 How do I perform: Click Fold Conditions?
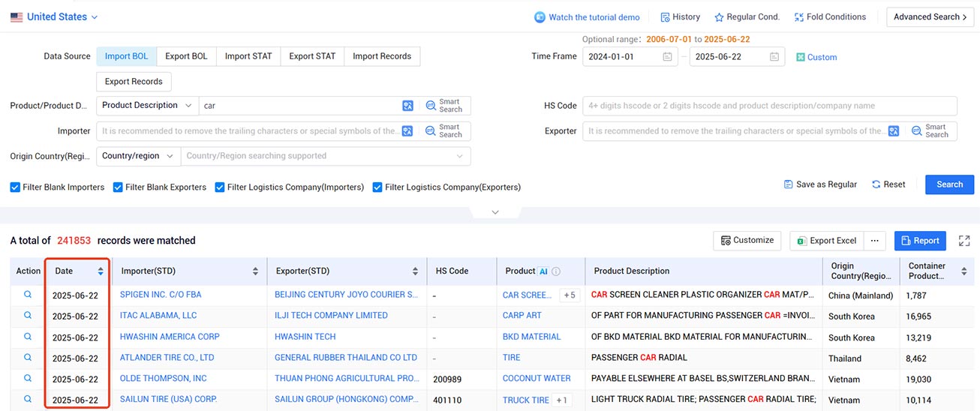830,17
